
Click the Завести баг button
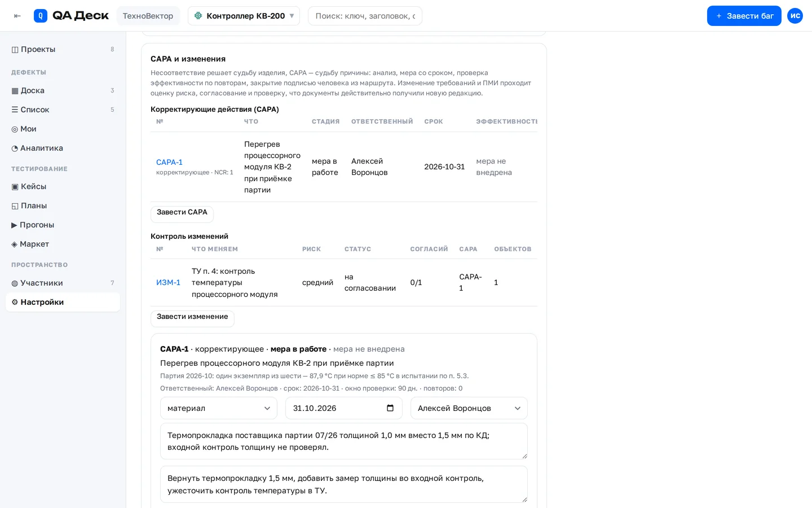(x=744, y=16)
